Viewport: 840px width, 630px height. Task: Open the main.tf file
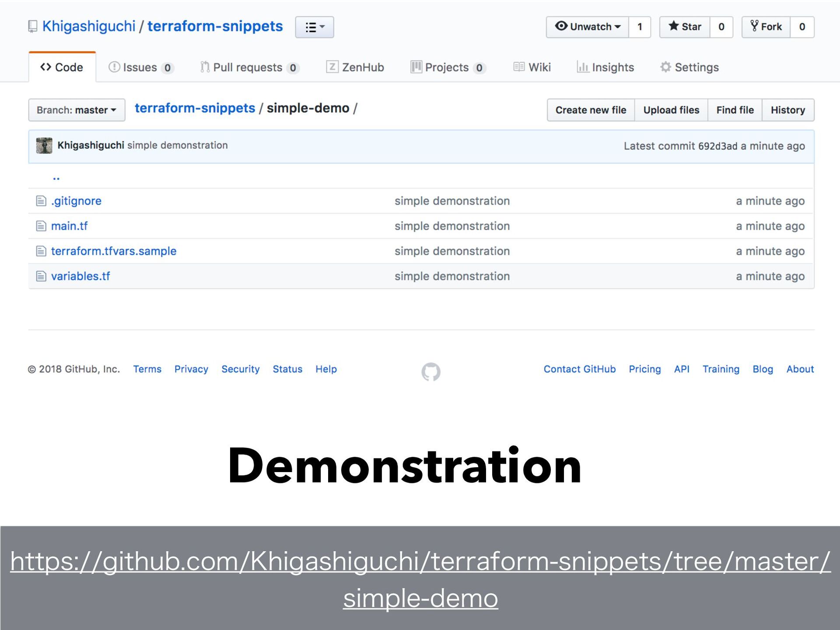[69, 226]
